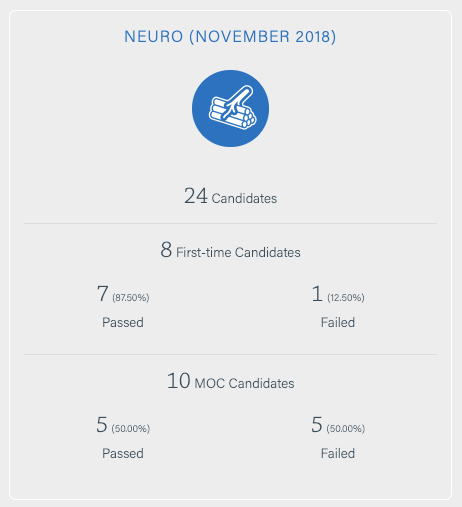Click the 10 MOC Candidates heading
The height and width of the screenshot is (507, 462).
pyautogui.click(x=230, y=381)
